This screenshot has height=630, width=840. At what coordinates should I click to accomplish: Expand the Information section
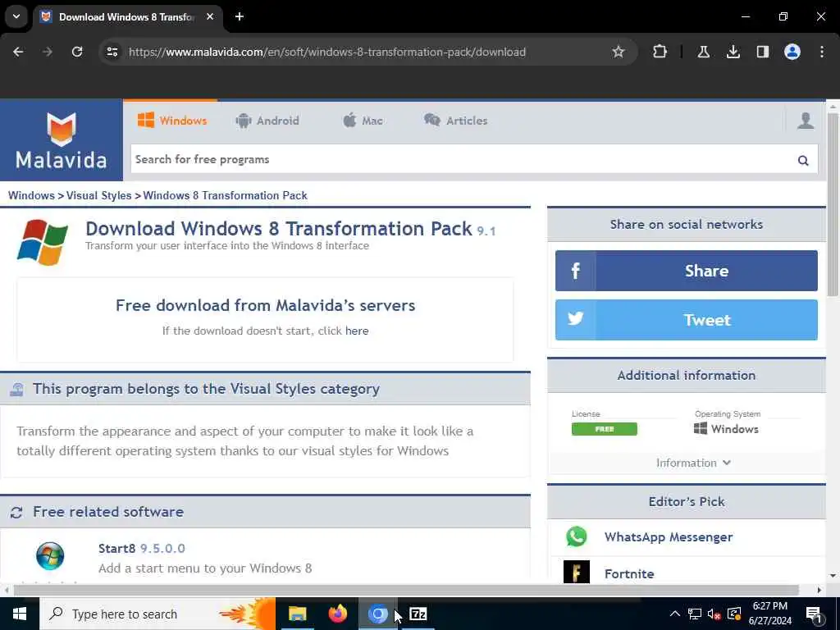click(693, 463)
